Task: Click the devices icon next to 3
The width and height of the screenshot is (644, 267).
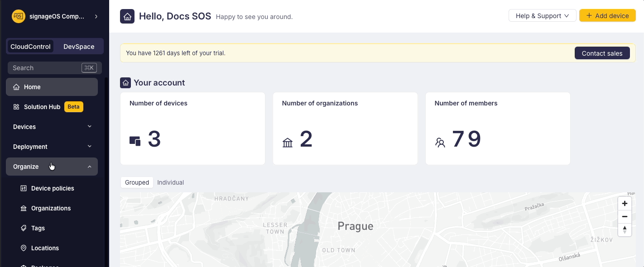Action: tap(135, 141)
